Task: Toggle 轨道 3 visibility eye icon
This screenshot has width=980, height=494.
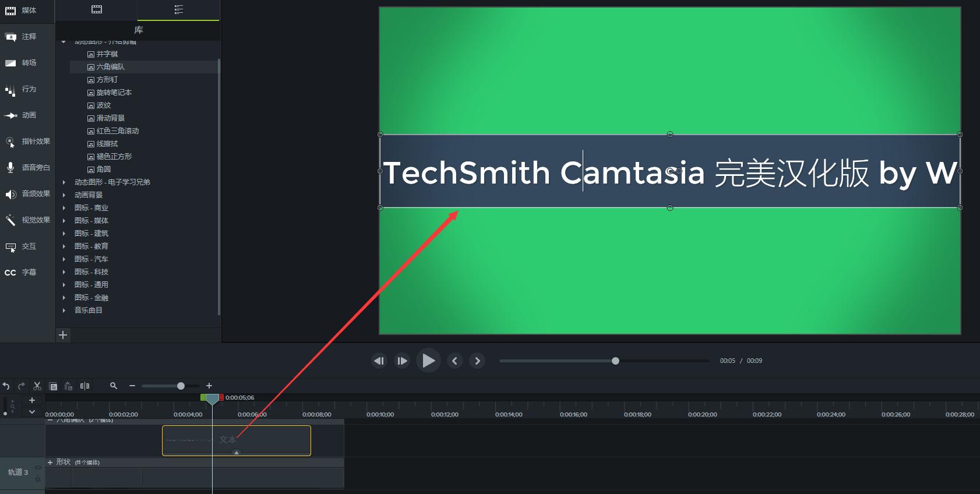Action: [38, 467]
